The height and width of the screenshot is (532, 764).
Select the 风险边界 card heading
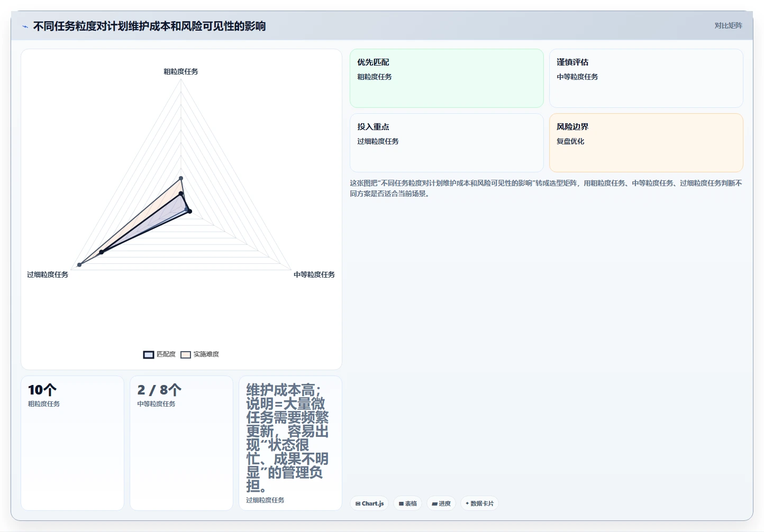pyautogui.click(x=572, y=127)
